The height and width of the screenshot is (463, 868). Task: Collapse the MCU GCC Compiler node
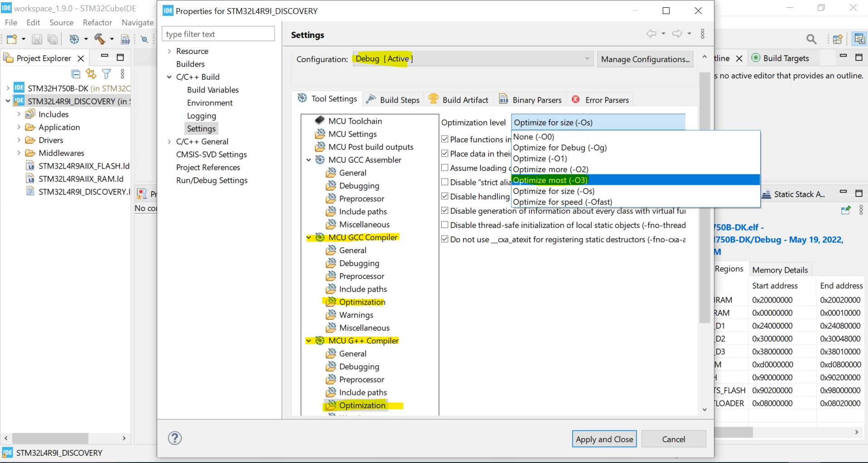tap(309, 237)
